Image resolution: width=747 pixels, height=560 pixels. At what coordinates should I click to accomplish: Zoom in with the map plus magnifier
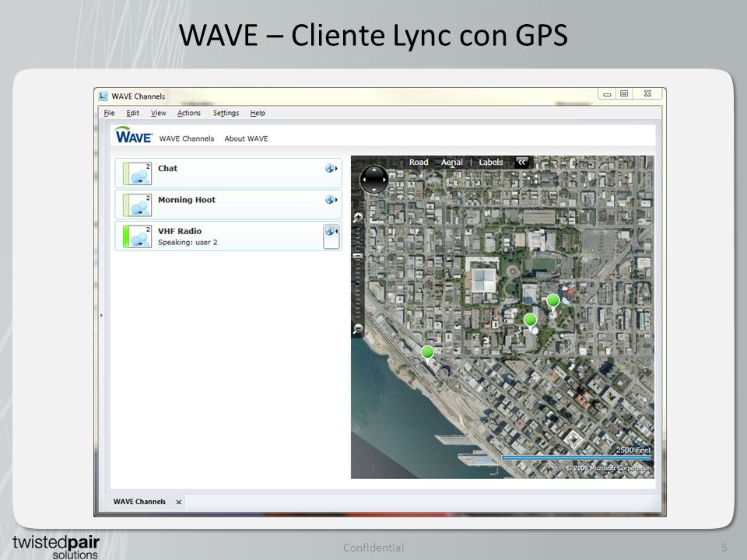pyautogui.click(x=358, y=218)
